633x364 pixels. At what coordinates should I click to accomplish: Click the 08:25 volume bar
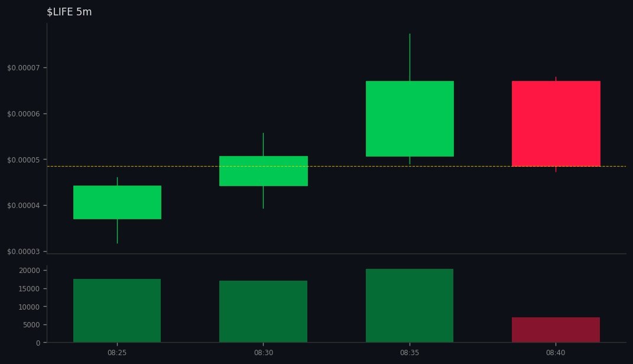[x=116, y=310]
